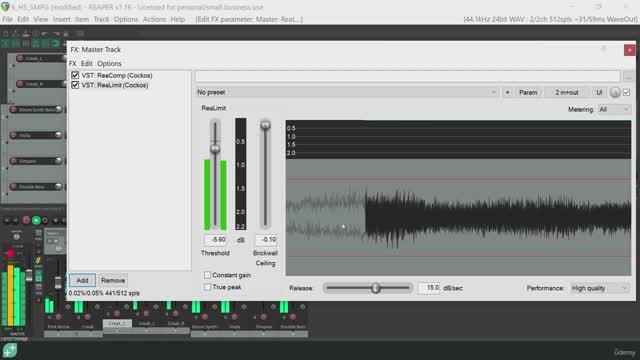
Task: Record-arm the Double Bass track in track panel
Action: point(13,187)
